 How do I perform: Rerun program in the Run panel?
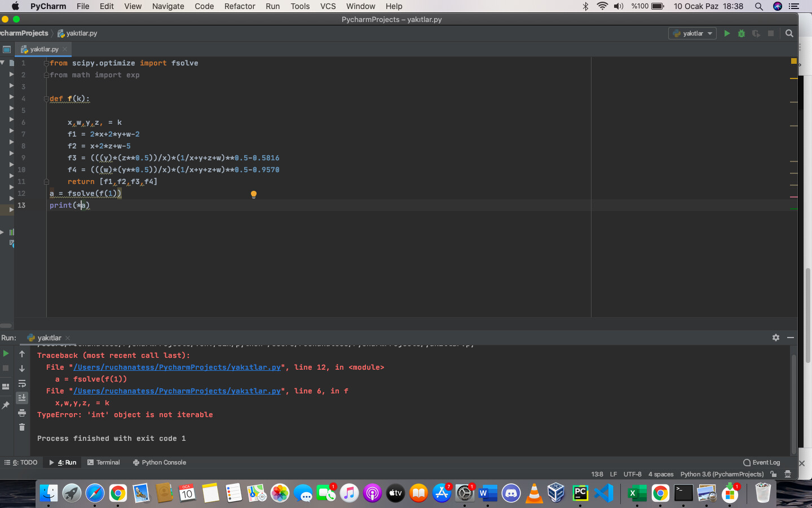[x=6, y=353]
